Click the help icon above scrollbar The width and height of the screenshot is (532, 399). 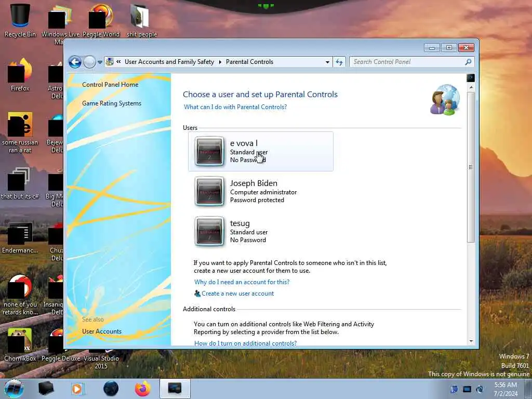(x=471, y=78)
